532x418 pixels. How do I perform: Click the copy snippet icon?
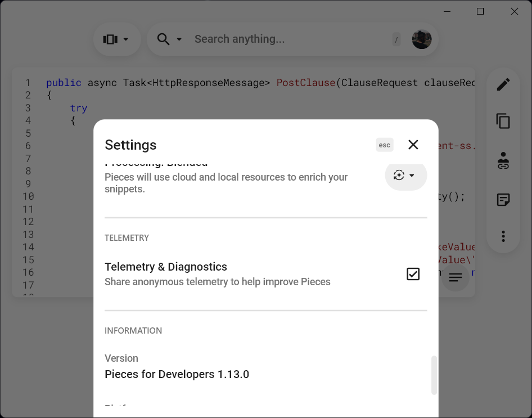click(503, 121)
